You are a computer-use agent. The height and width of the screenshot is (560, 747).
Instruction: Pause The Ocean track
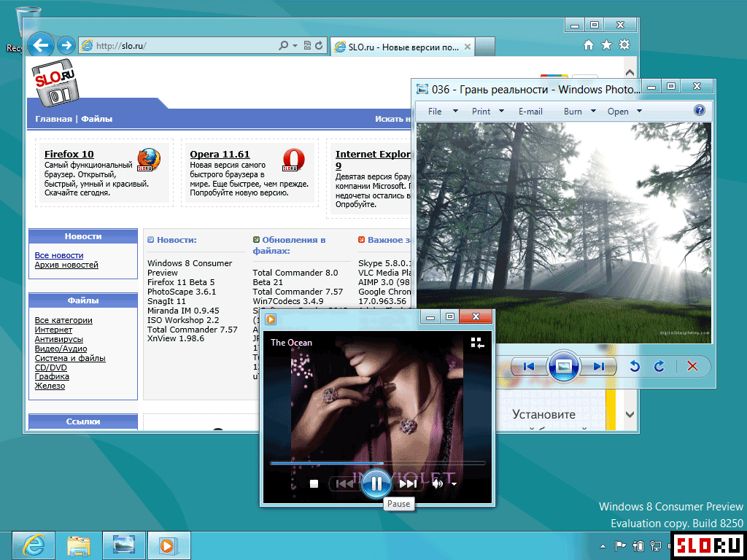coord(376,484)
